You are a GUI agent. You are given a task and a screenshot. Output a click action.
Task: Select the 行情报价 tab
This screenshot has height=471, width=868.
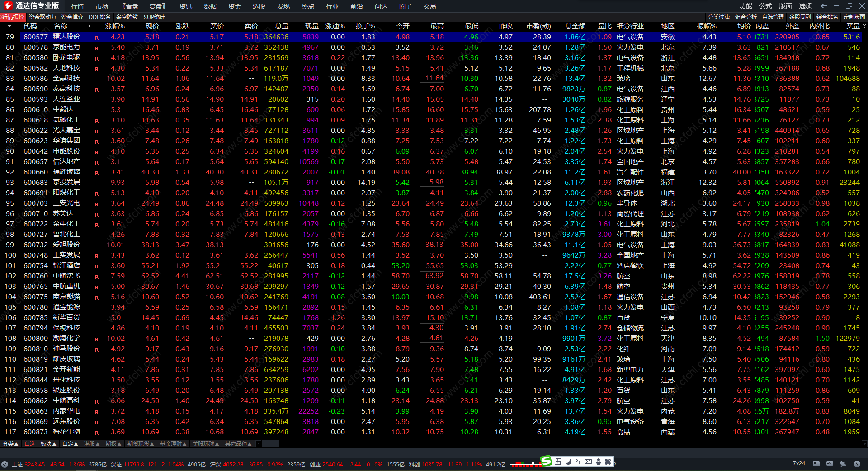(13, 17)
